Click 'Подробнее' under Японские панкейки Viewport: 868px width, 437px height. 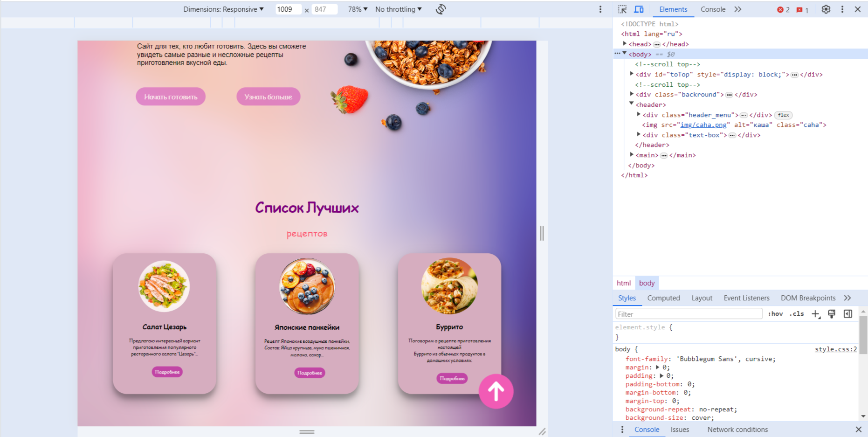point(310,373)
